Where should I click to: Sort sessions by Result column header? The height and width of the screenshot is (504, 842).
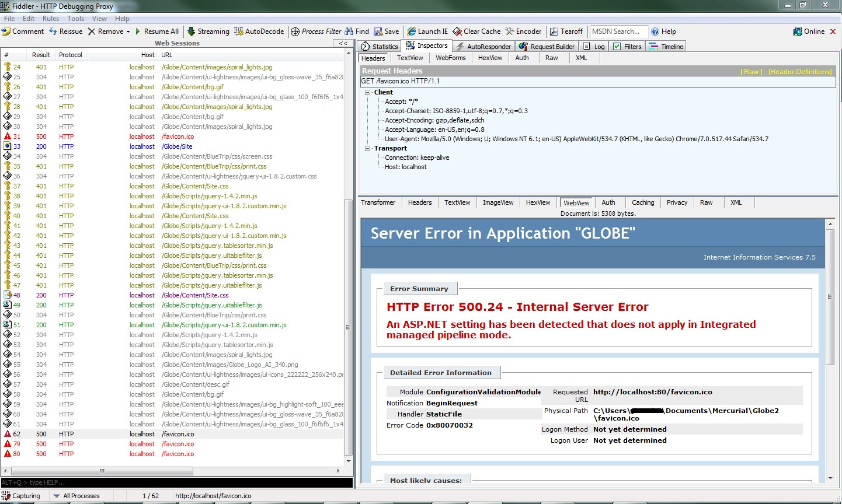click(x=41, y=55)
